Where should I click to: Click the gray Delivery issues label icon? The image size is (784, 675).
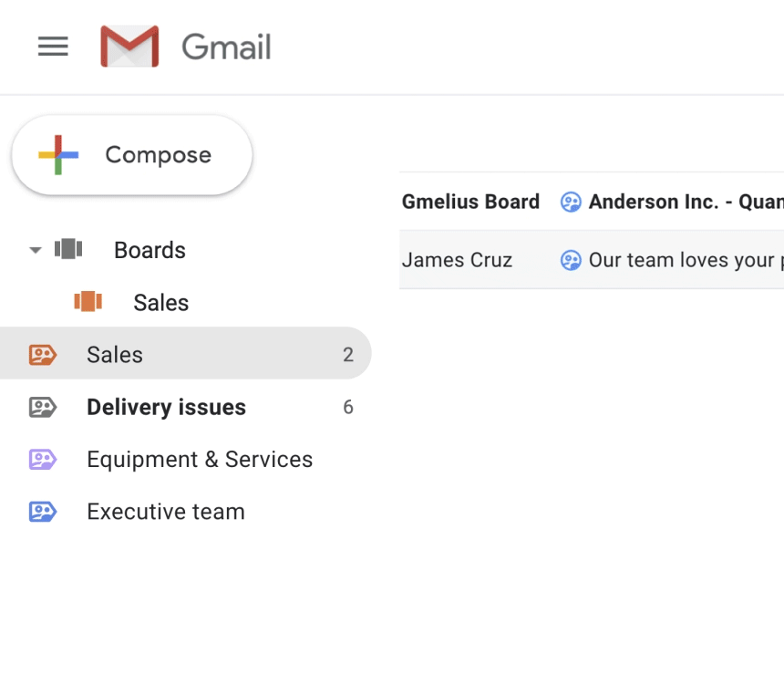click(43, 407)
